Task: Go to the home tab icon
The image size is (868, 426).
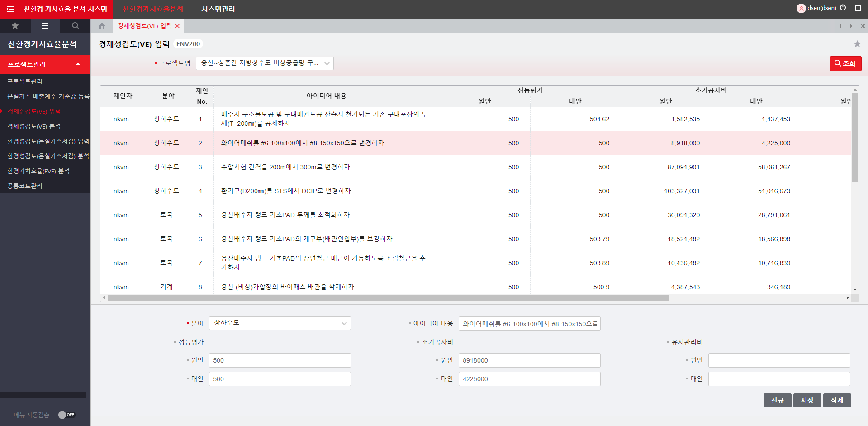Action: pos(102,26)
